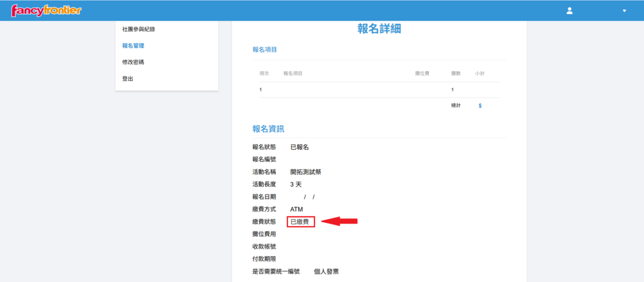
Task: Go to 修改密碼 in the sidebar
Action: coord(133,62)
